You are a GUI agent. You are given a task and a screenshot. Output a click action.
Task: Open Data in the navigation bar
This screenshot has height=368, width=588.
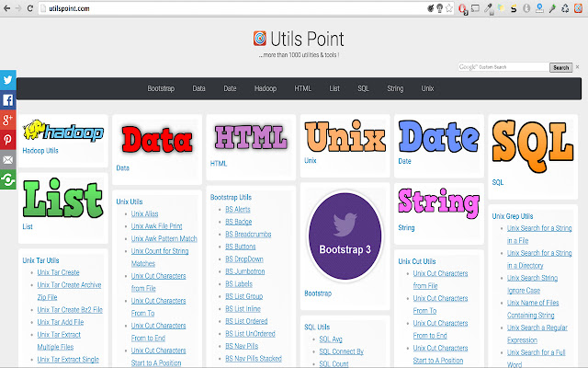[x=198, y=88]
